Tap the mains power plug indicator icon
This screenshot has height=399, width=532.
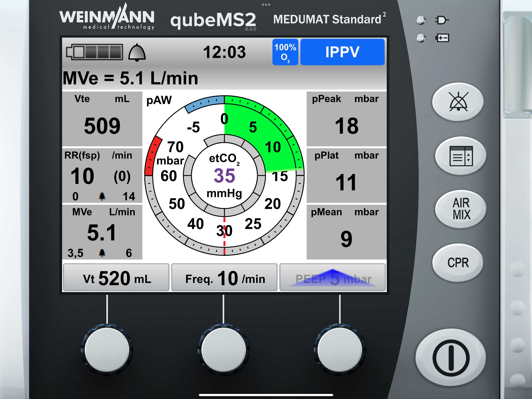click(442, 20)
